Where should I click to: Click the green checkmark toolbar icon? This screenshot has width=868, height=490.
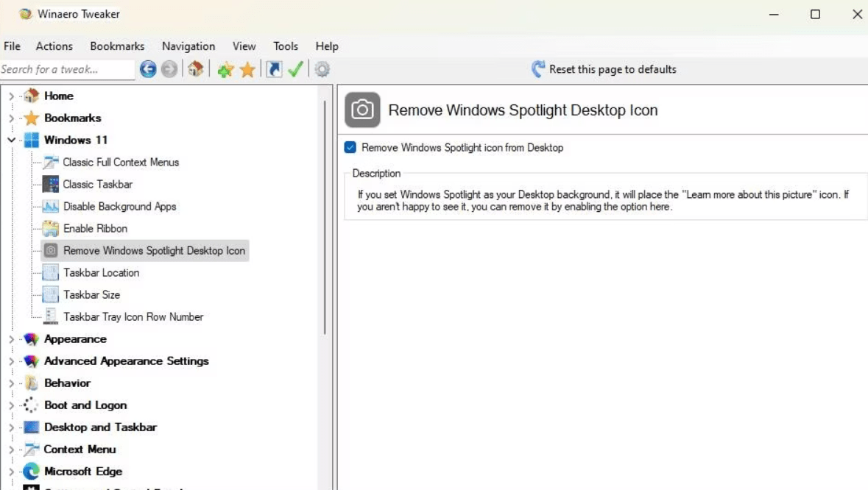[296, 69]
